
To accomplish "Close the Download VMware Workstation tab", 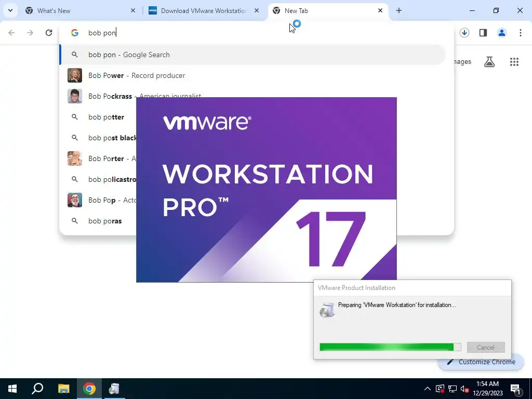I will [x=257, y=10].
